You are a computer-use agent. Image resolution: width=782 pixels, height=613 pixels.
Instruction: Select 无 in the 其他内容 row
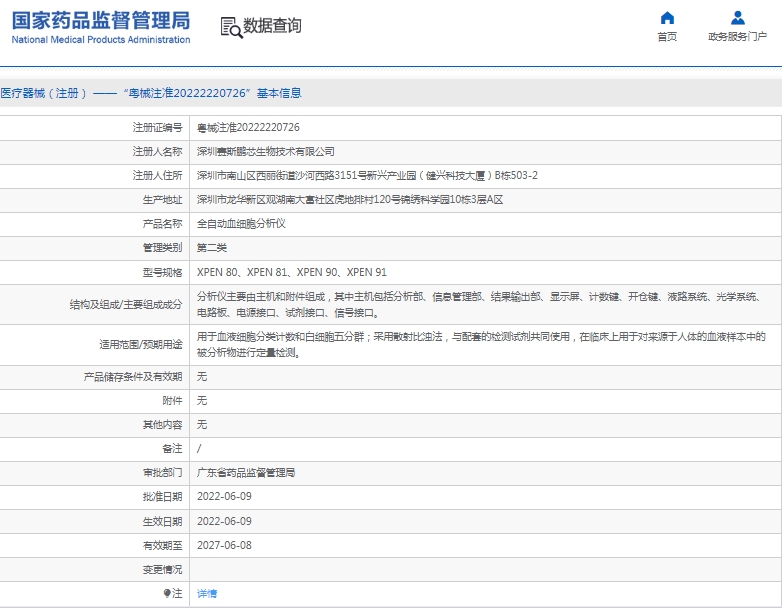coord(202,425)
